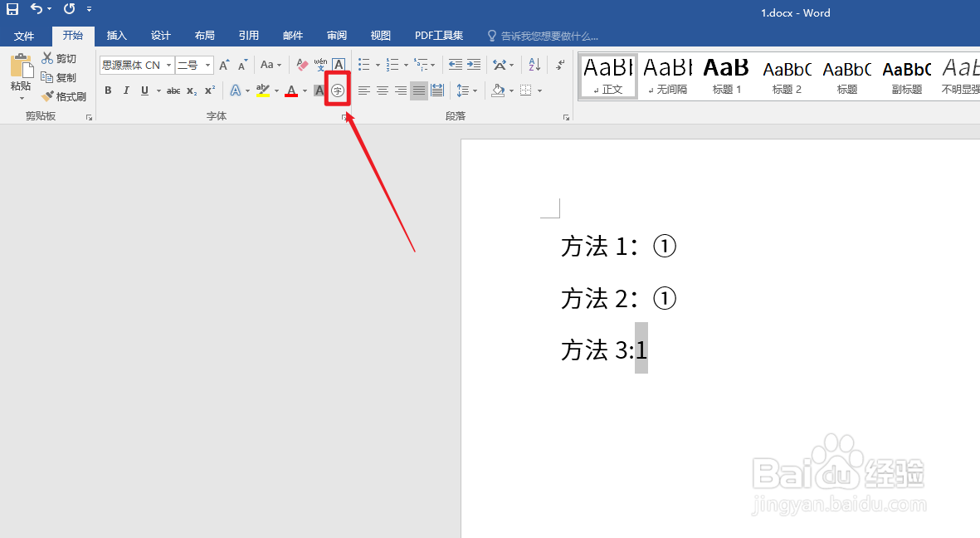This screenshot has height=538, width=980.
Task: Open Quick Access Toolbar customize arrow
Action: [x=90, y=9]
